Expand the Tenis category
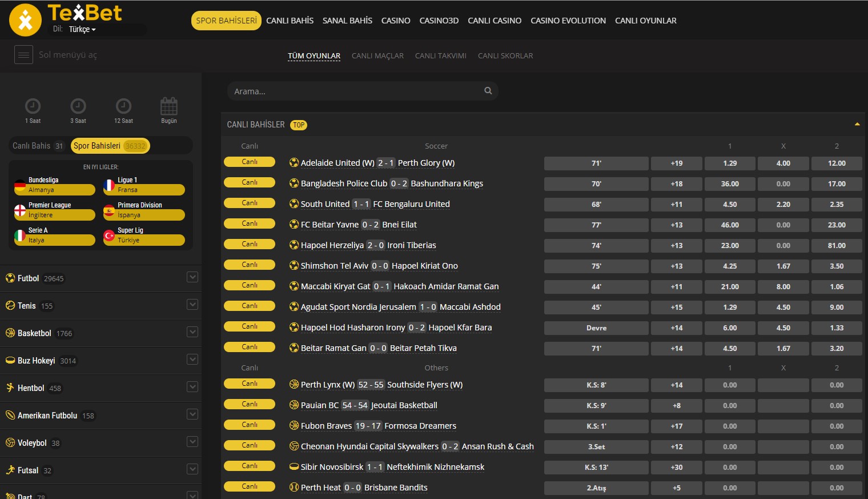The width and height of the screenshot is (868, 499). tap(192, 305)
